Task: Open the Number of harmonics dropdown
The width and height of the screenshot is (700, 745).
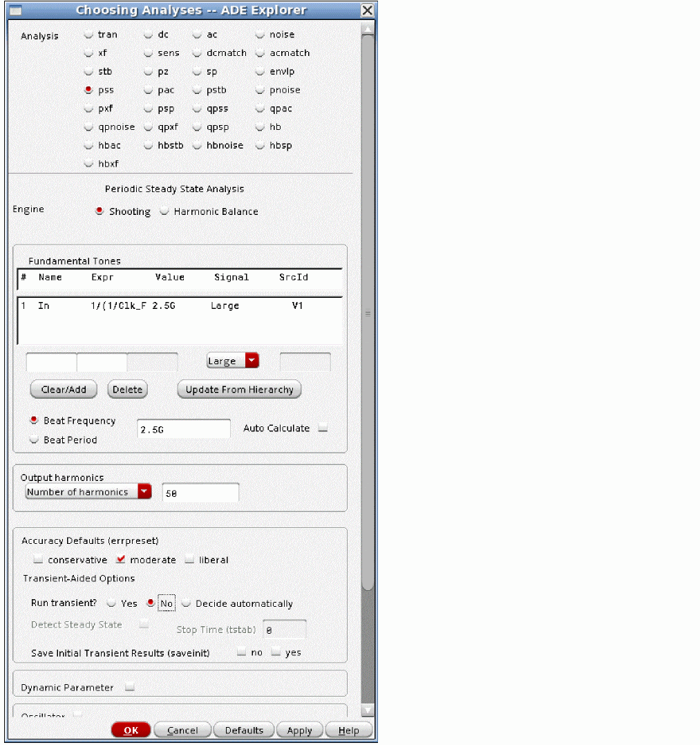Action: pos(88,492)
